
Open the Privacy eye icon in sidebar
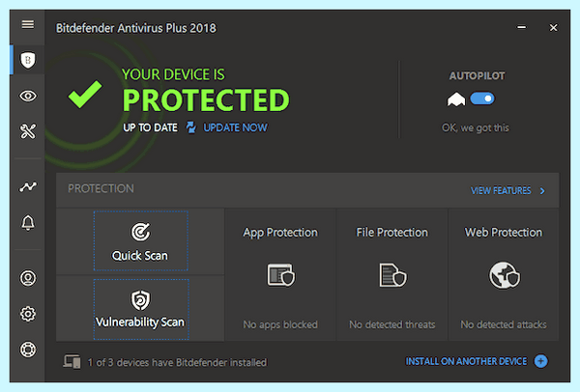click(28, 96)
